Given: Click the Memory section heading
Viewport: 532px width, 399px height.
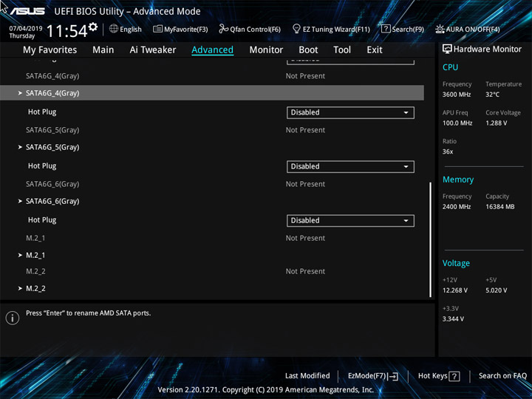Looking at the screenshot, I should click(x=458, y=180).
